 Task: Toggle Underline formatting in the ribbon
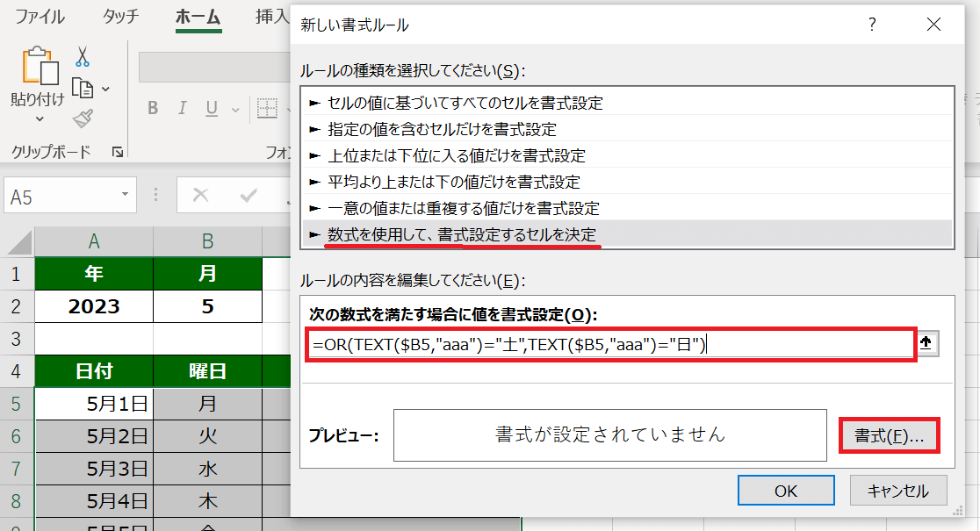click(211, 109)
